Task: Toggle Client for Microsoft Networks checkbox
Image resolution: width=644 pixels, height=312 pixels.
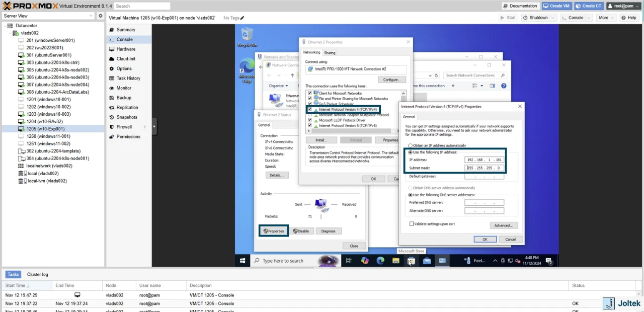Action: (310, 93)
